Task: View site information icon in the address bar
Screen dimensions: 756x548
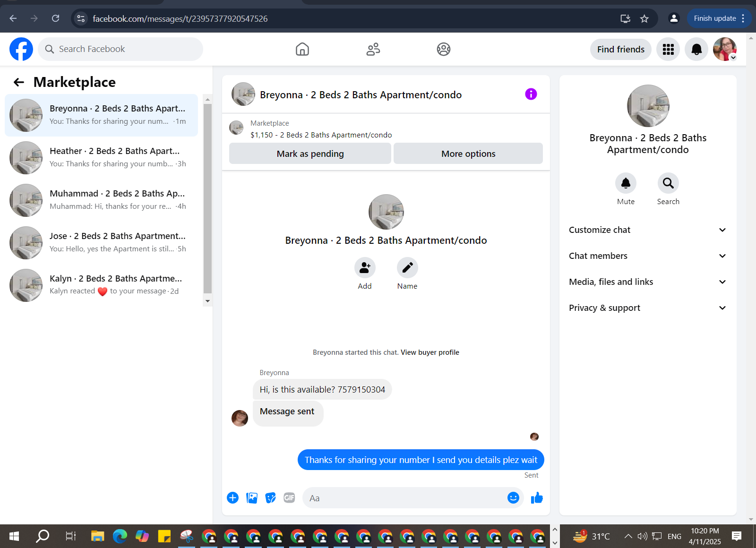Action: [x=81, y=18]
